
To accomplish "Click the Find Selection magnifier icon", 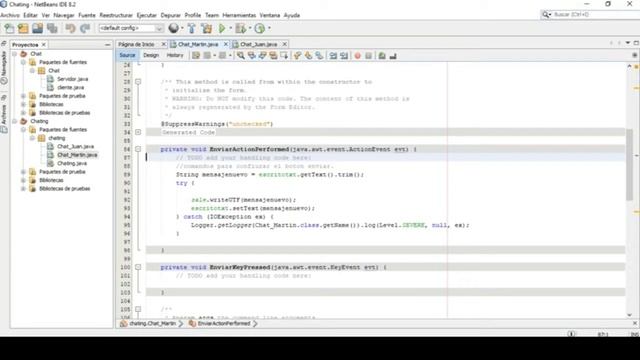I will point(241,56).
